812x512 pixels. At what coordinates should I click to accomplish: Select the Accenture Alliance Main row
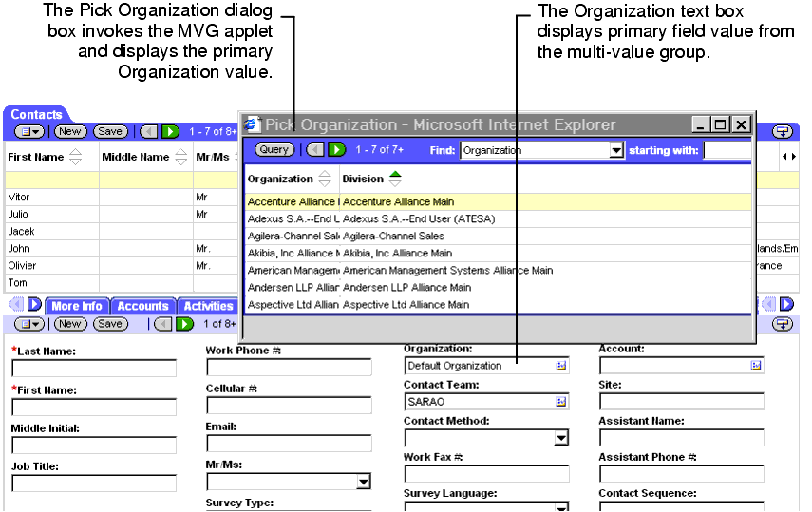(x=498, y=201)
